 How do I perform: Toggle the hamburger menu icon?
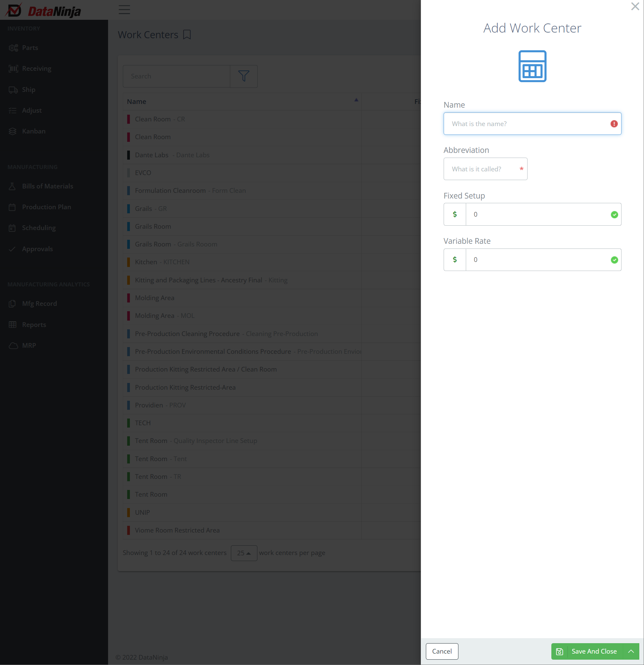coord(124,9)
